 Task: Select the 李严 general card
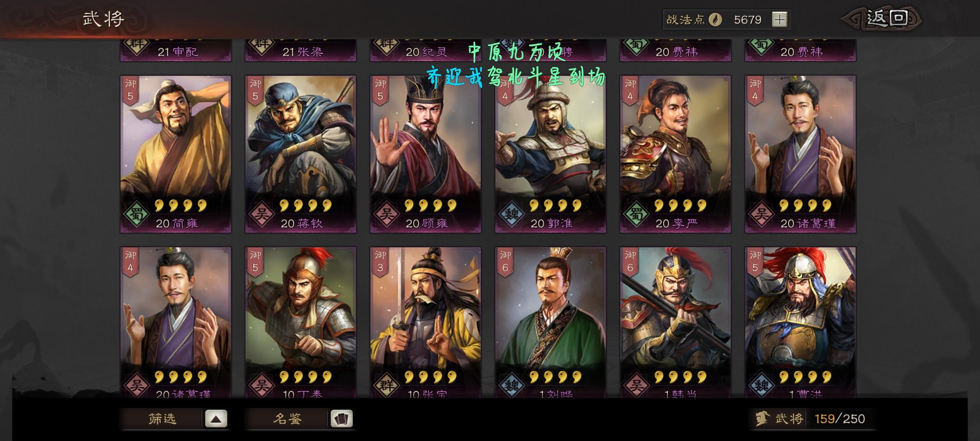tap(675, 154)
